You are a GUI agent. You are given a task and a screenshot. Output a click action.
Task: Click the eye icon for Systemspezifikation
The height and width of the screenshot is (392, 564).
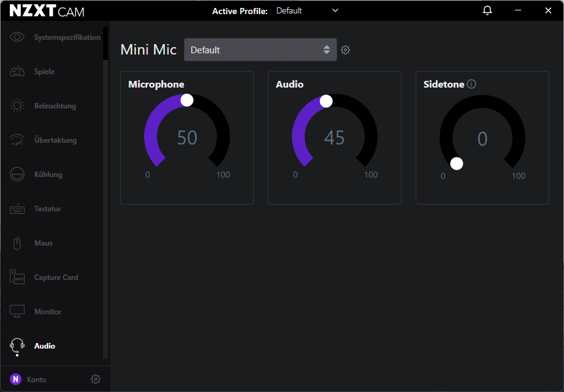17,37
